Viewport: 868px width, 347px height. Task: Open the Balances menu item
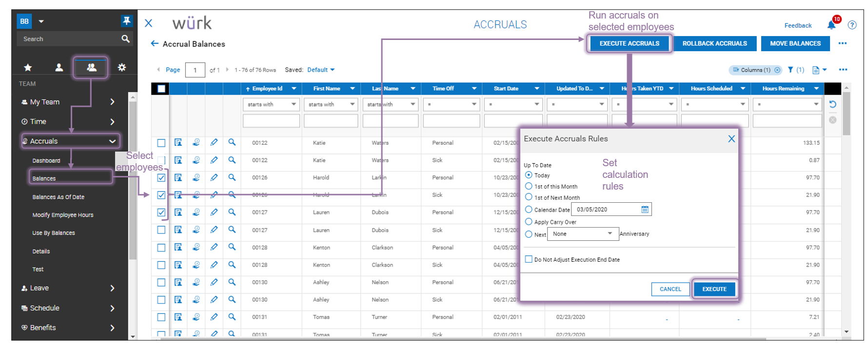coord(44,178)
